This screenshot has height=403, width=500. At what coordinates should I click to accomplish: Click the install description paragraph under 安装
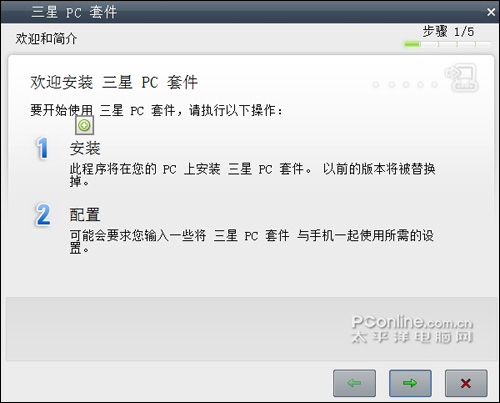point(252,175)
